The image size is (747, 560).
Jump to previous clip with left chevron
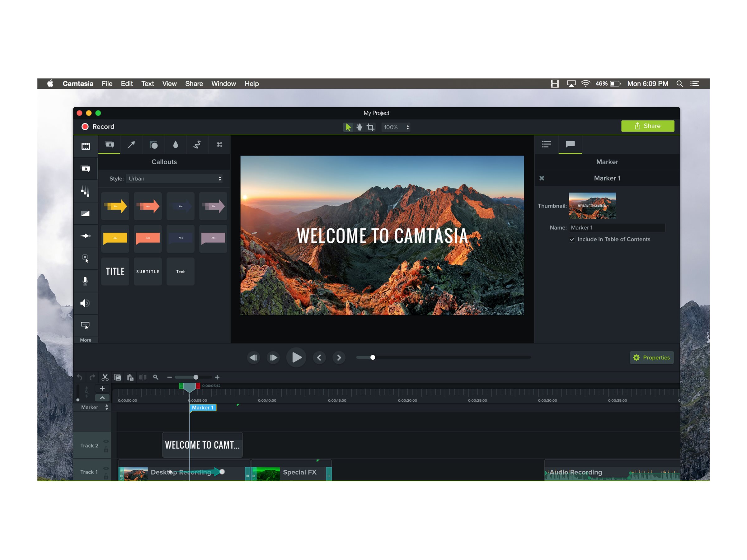(x=319, y=357)
